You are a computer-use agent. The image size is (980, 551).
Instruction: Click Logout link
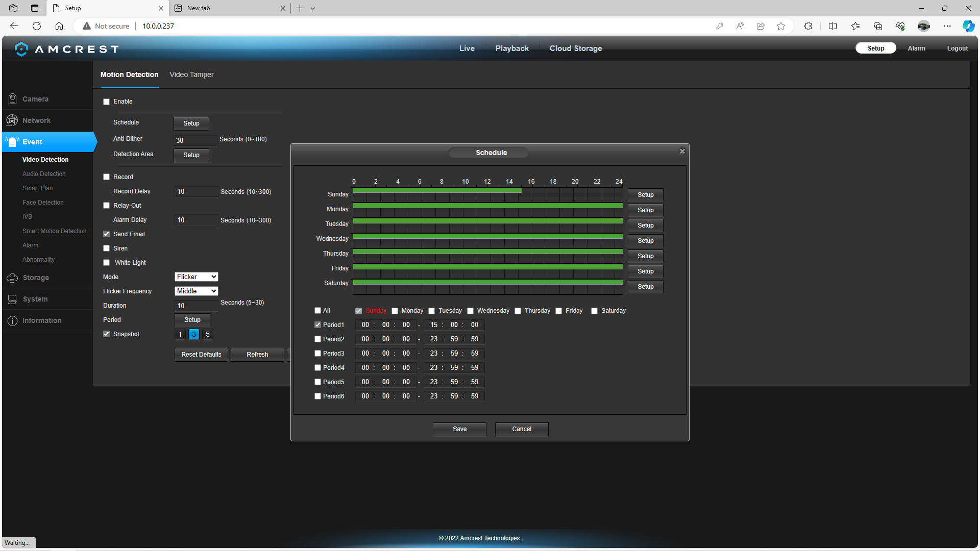pyautogui.click(x=957, y=48)
